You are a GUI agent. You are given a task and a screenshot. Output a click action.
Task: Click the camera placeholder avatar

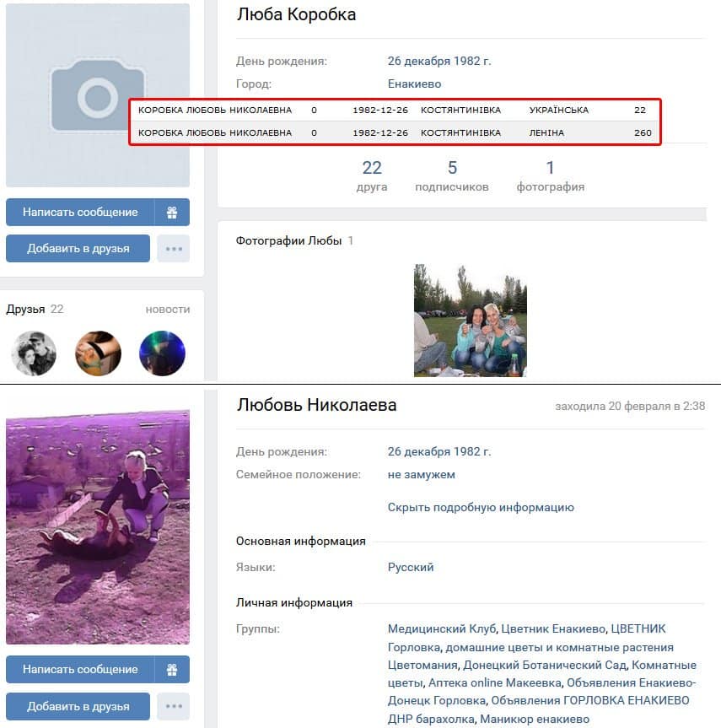coord(98,95)
